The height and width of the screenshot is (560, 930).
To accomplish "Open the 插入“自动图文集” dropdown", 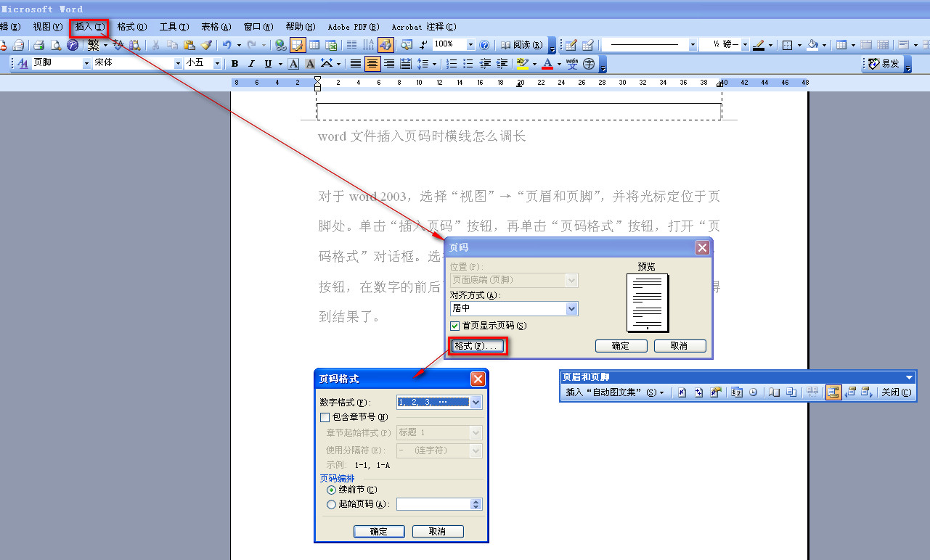I will point(615,392).
